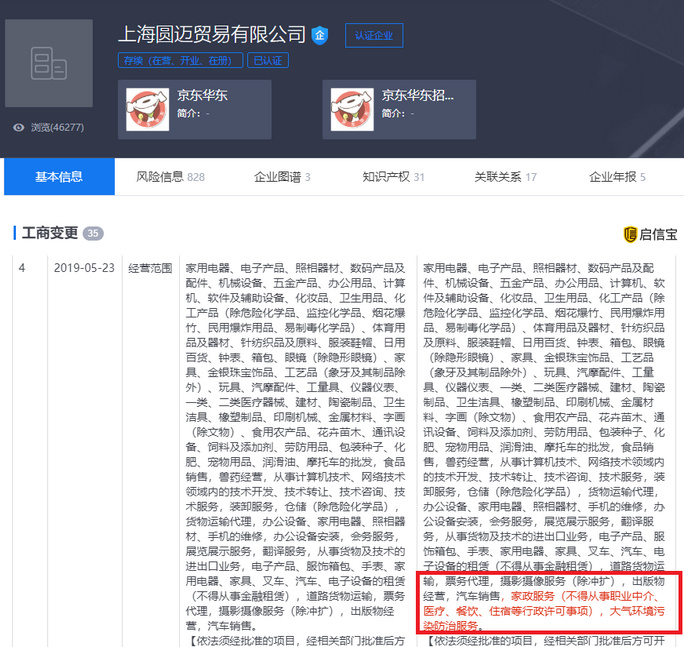This screenshot has width=690, height=647.
Task: Click the 2019-05-23 change date cell
Action: 84,268
